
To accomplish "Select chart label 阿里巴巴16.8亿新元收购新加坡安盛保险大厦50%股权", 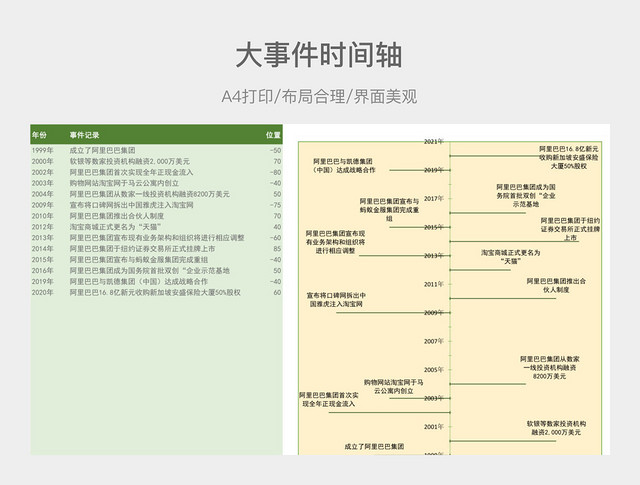I will [x=569, y=158].
